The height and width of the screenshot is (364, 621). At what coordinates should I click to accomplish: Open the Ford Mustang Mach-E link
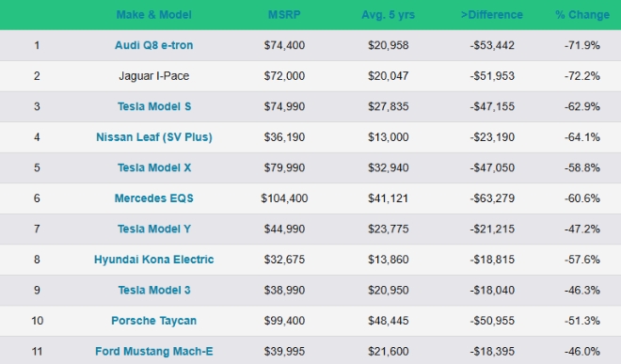153,352
